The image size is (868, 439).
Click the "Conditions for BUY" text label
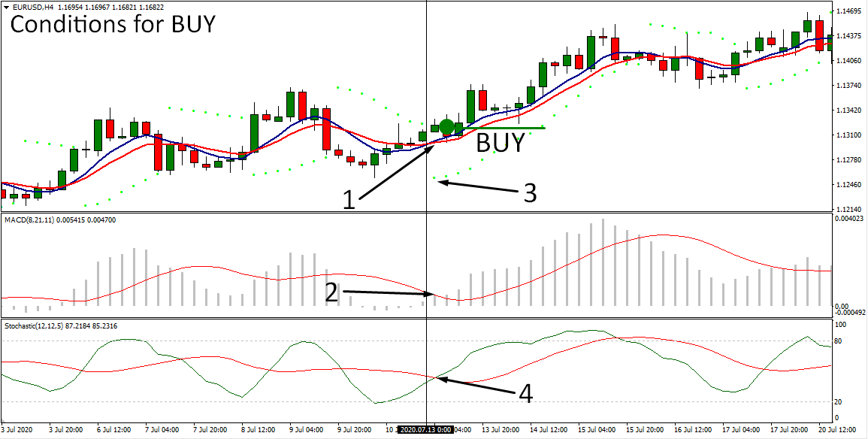113,25
